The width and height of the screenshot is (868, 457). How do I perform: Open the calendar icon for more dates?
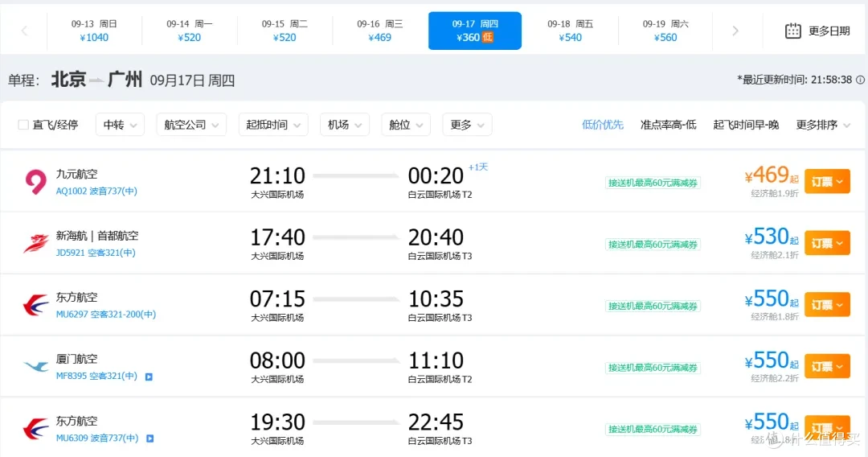click(x=792, y=31)
